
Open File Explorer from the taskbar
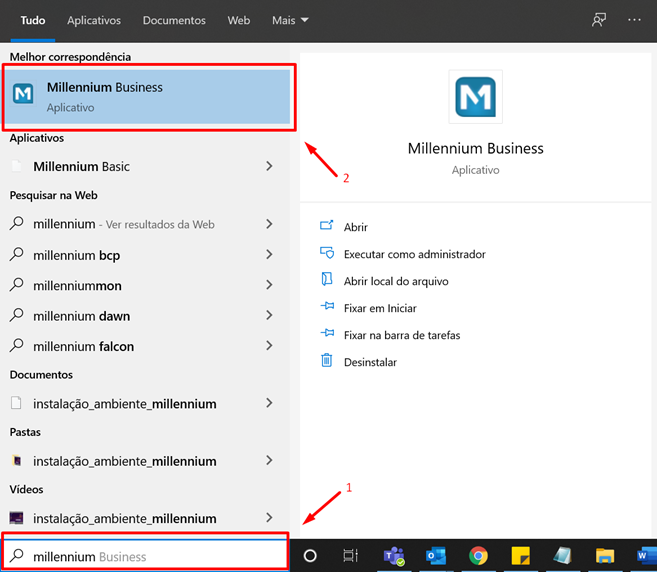click(605, 556)
